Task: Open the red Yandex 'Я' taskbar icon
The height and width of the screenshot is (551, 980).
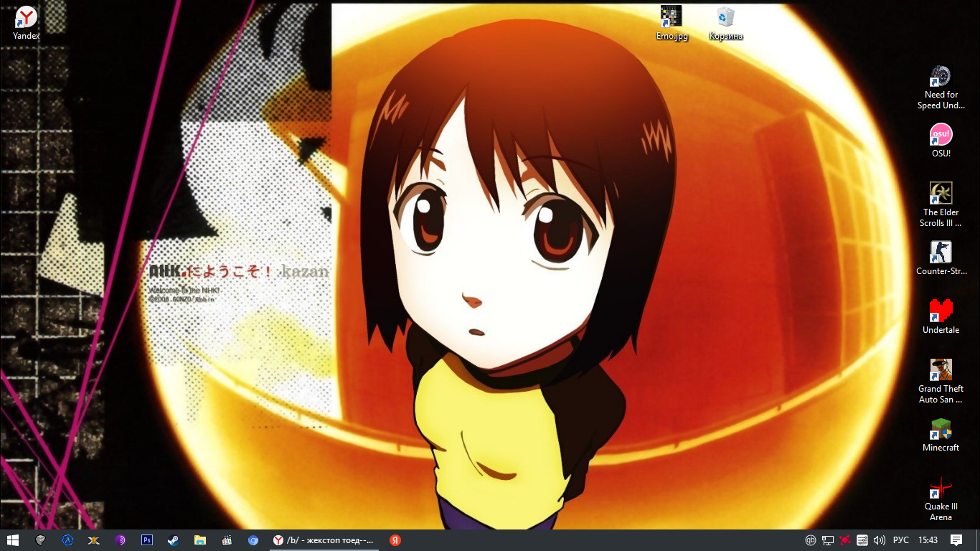Action: tap(395, 540)
